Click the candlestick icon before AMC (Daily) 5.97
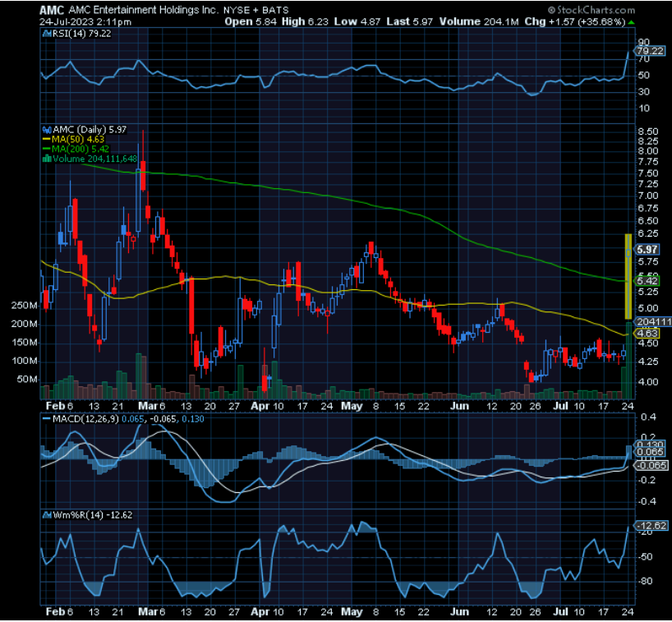The image size is (672, 622). [x=47, y=130]
